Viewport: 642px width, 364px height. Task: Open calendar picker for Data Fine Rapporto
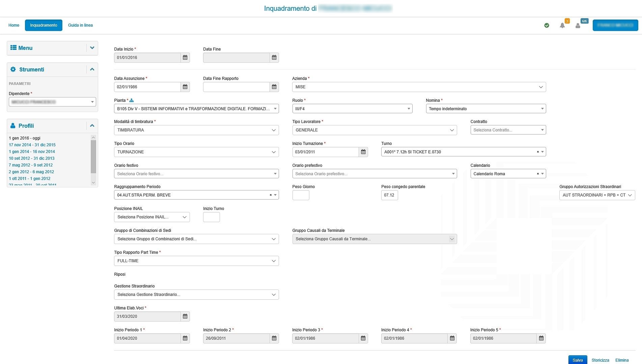click(x=274, y=87)
